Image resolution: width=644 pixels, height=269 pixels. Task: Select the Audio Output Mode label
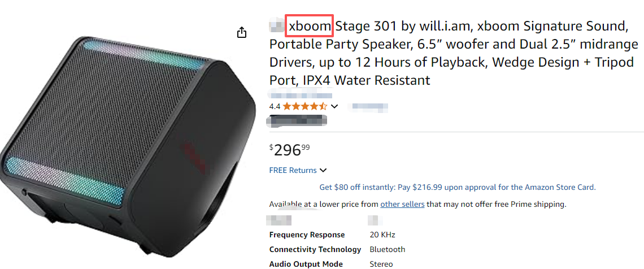point(306,264)
